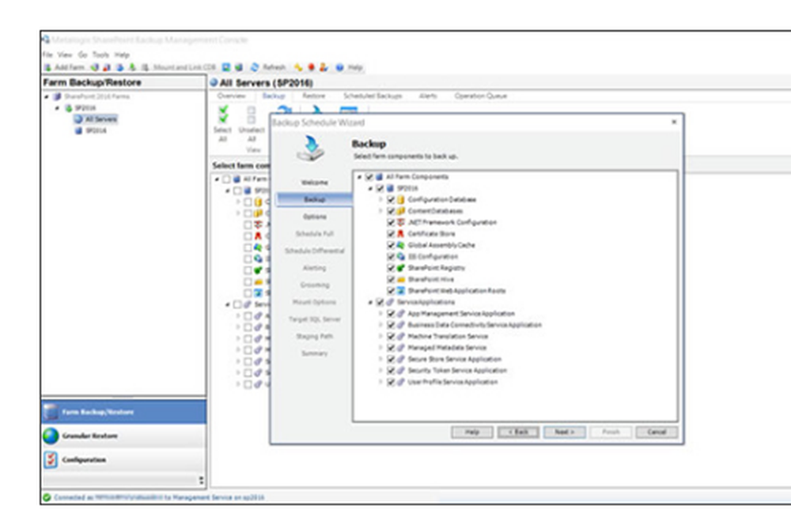
Task: Click the red record dot icon in the toolbar
Action: 311,67
